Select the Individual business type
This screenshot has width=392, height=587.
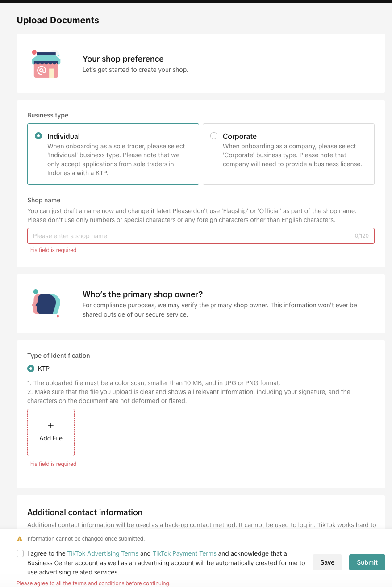pyautogui.click(x=39, y=136)
